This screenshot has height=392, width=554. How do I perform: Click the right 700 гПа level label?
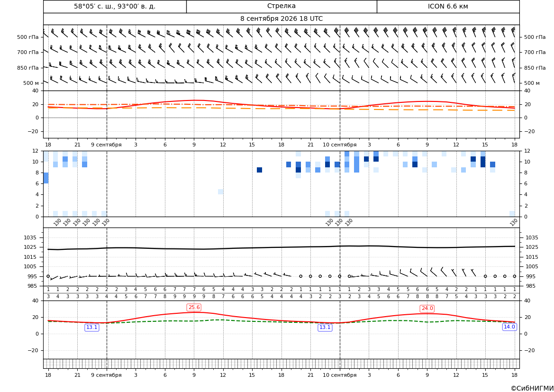click(535, 52)
